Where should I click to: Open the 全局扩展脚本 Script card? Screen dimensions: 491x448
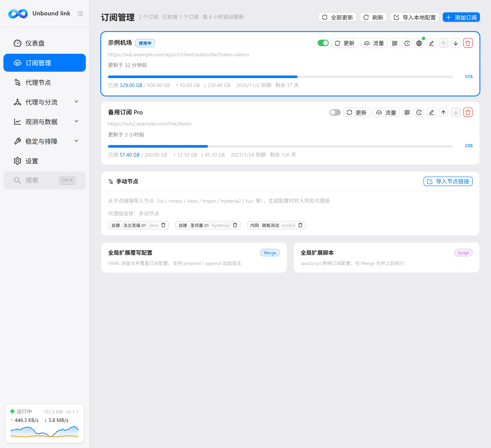coord(387,257)
